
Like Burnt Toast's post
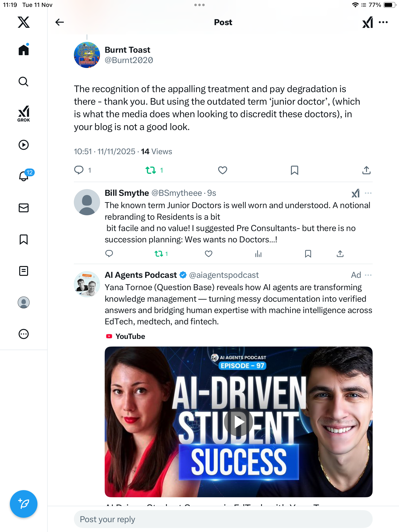coord(222,170)
